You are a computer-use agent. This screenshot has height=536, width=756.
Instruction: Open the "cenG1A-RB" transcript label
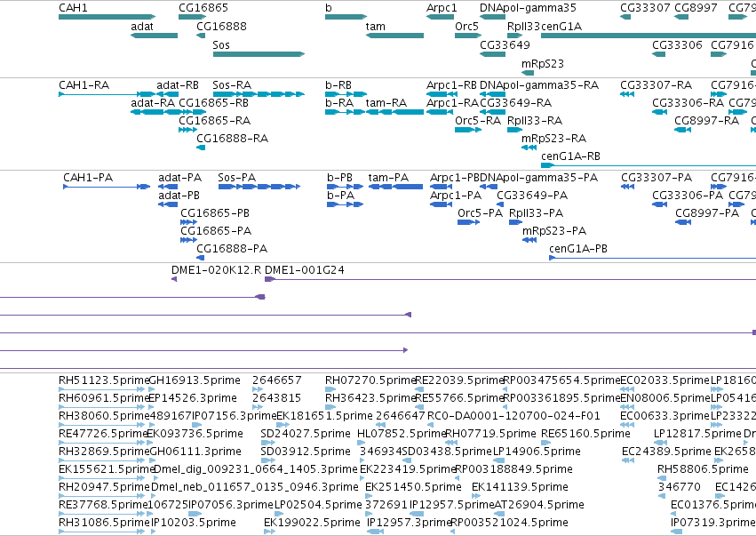(570, 156)
